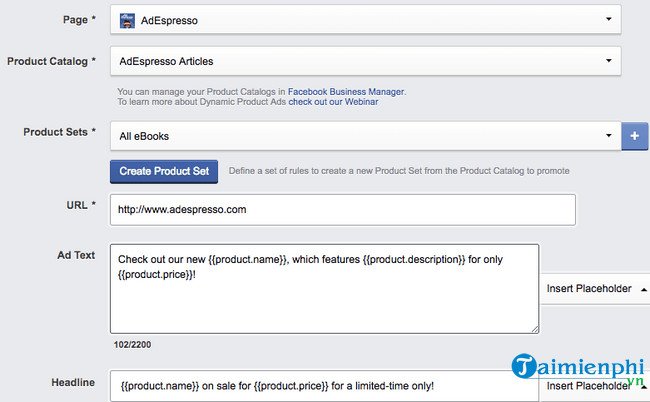Viewport: 650px width, 402px height.
Task: Click the blue plus button beside Product Sets
Action: (635, 136)
